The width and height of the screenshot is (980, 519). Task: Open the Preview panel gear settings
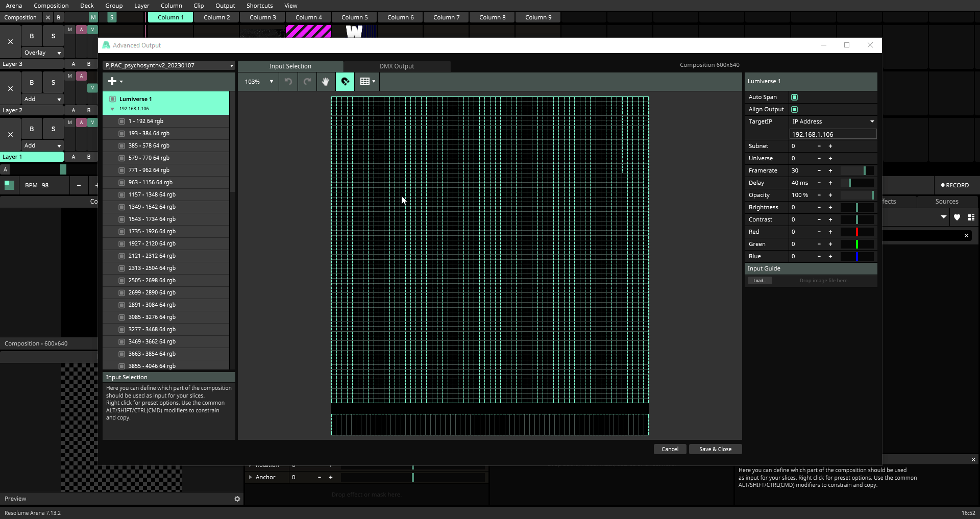tap(237, 499)
